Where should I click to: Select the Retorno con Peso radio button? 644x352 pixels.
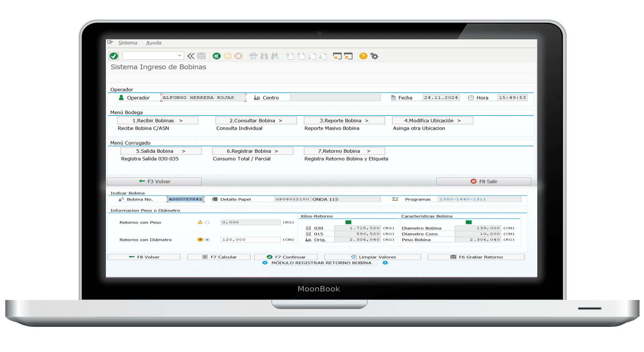click(207, 222)
